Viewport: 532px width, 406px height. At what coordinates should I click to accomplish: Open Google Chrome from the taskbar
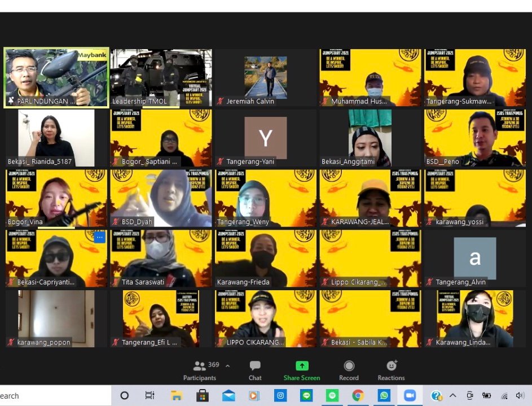click(358, 395)
